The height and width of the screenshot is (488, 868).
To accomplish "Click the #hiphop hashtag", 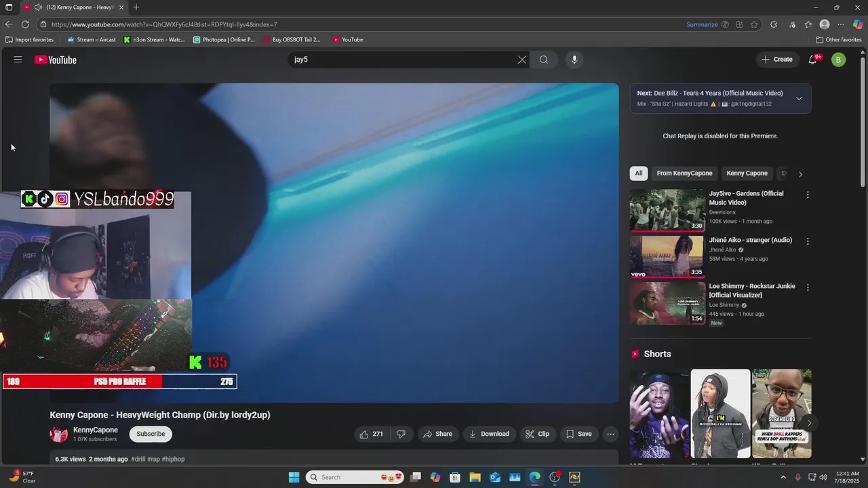I will [173, 459].
